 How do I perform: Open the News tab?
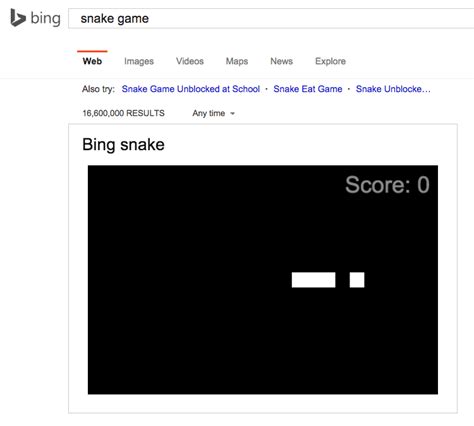[x=281, y=61]
